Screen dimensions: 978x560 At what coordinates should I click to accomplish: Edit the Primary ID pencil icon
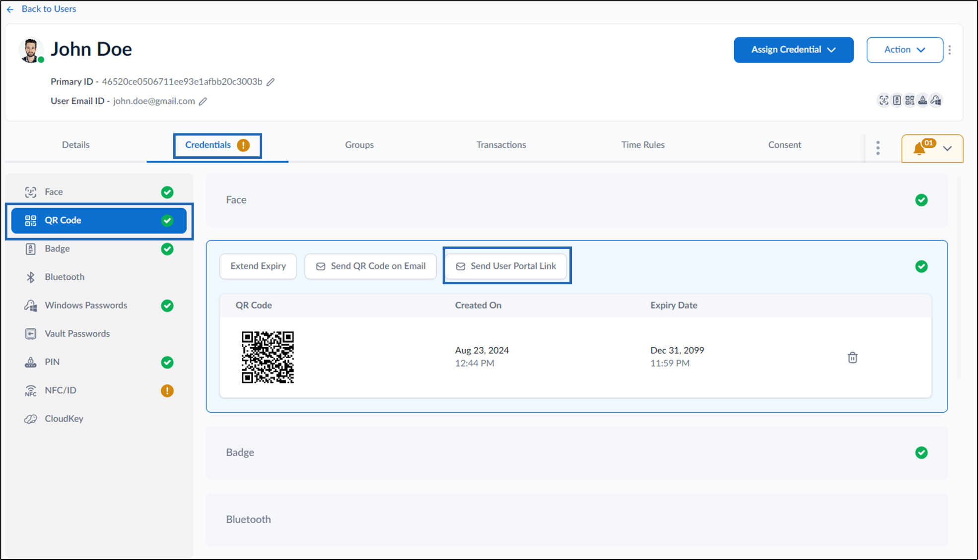pos(271,82)
